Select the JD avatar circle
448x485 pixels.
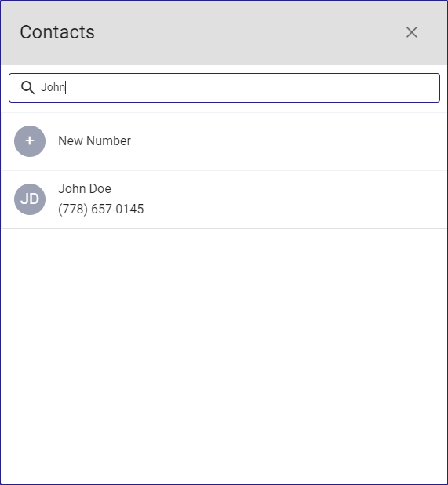pyautogui.click(x=30, y=199)
